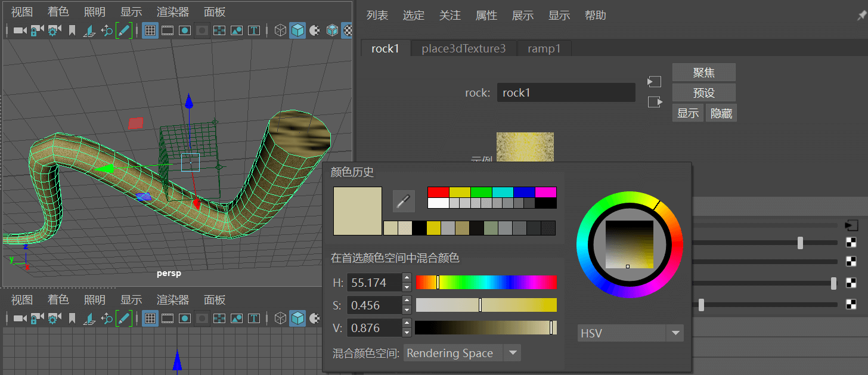
Task: Click the bookmark icon in top viewport toolbar
Action: click(72, 30)
